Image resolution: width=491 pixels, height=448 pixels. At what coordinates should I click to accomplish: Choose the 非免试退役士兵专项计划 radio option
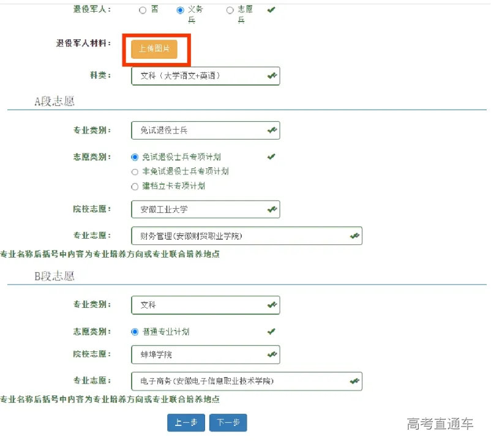[x=135, y=172]
